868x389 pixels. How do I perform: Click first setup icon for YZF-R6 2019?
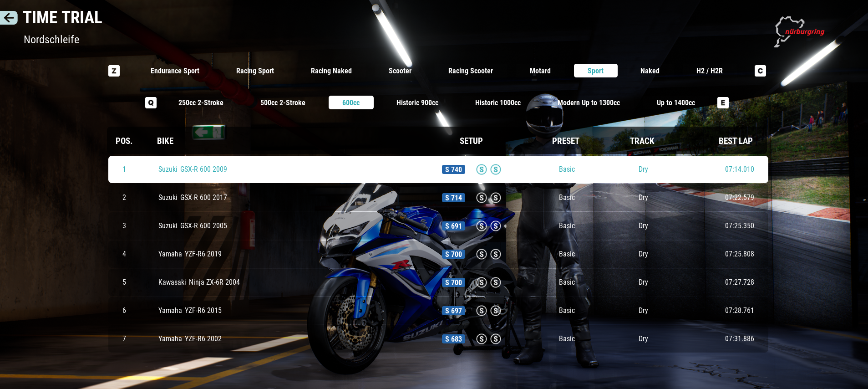click(x=482, y=254)
